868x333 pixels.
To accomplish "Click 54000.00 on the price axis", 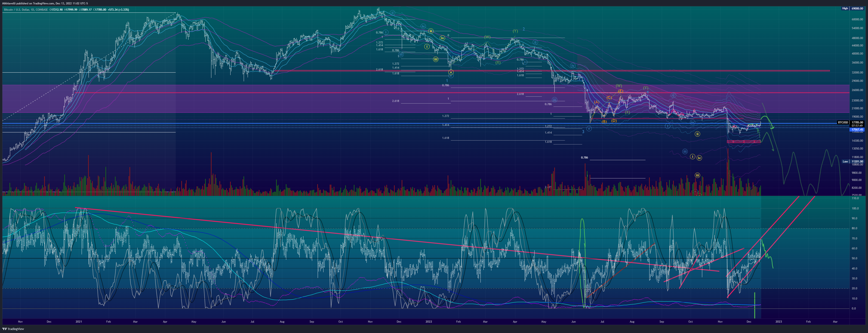I will [858, 28].
